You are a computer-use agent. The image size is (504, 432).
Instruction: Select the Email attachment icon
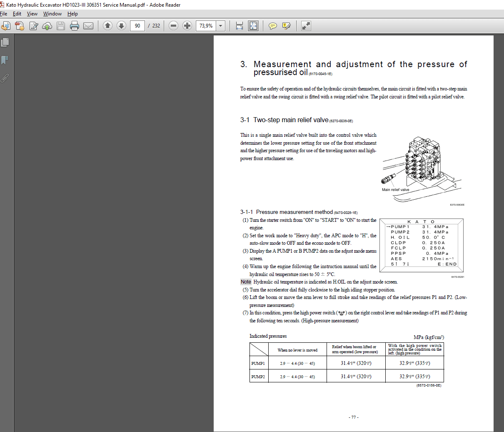[x=88, y=25]
